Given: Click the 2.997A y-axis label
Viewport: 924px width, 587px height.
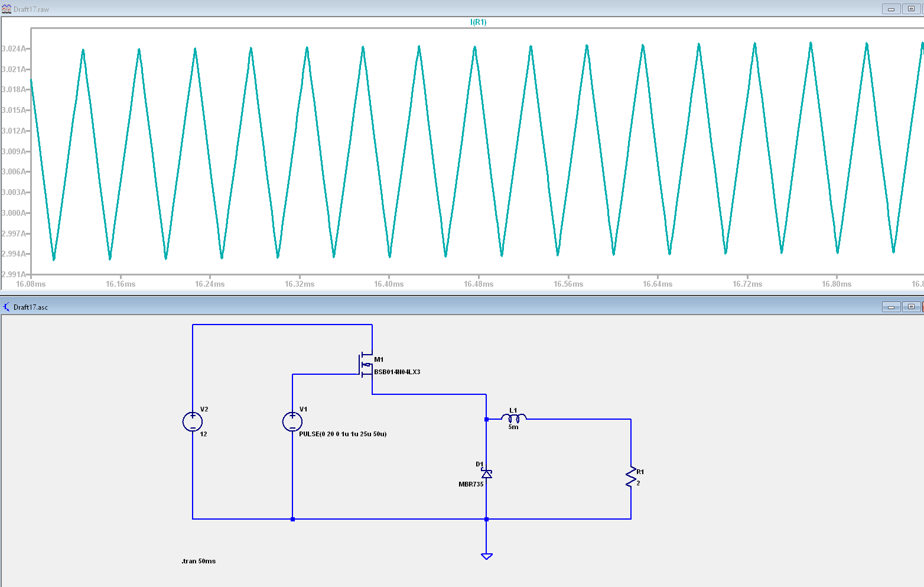Looking at the screenshot, I should pos(14,233).
